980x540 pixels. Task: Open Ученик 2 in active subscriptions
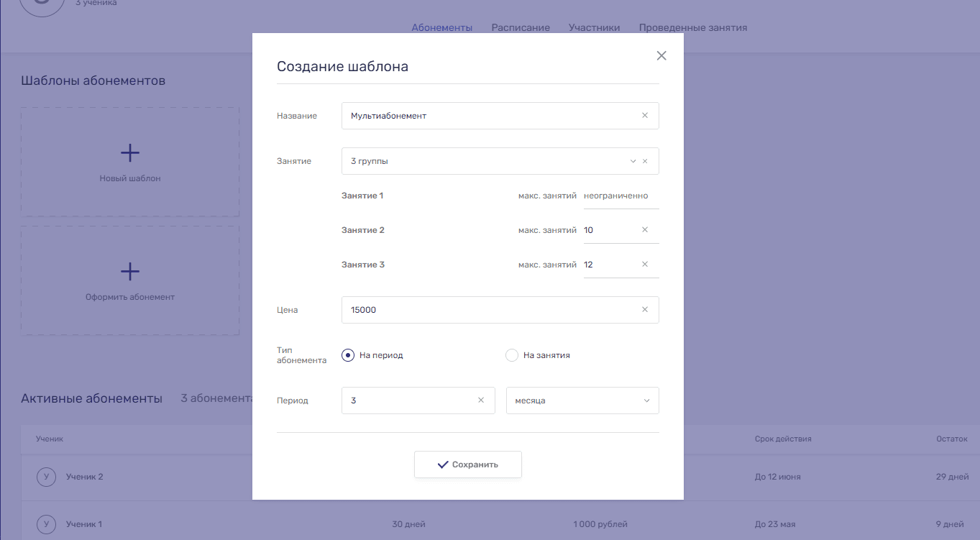pos(84,477)
